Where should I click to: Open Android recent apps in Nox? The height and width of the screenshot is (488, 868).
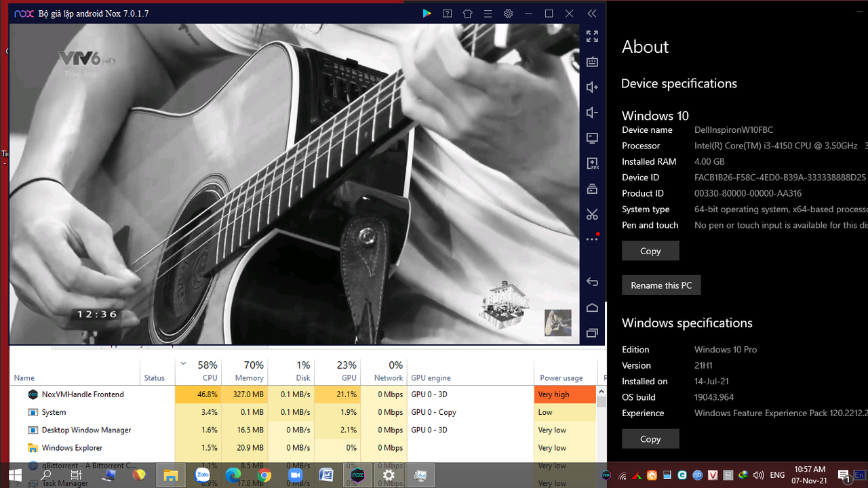[x=592, y=333]
